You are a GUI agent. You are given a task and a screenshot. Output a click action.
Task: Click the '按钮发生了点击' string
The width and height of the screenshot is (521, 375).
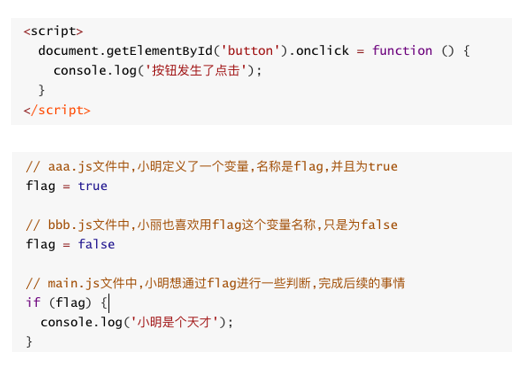tap(196, 70)
